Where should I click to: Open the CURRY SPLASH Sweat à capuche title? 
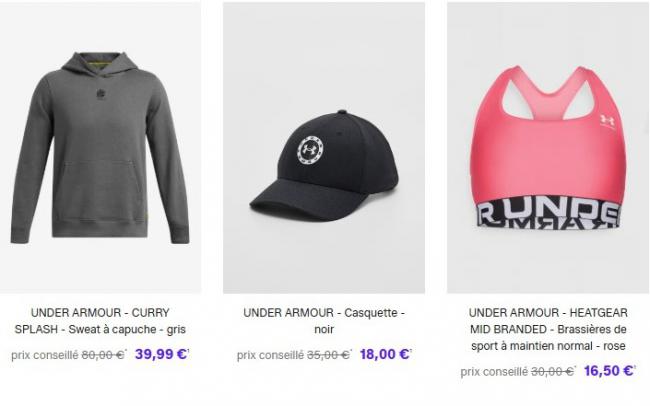100,321
